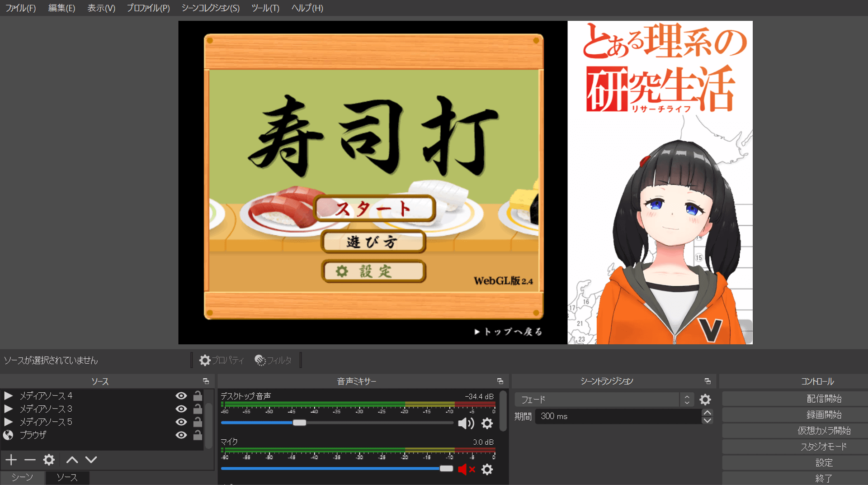Open the 設定 button in controls
The image size is (868, 485).
[x=824, y=463]
